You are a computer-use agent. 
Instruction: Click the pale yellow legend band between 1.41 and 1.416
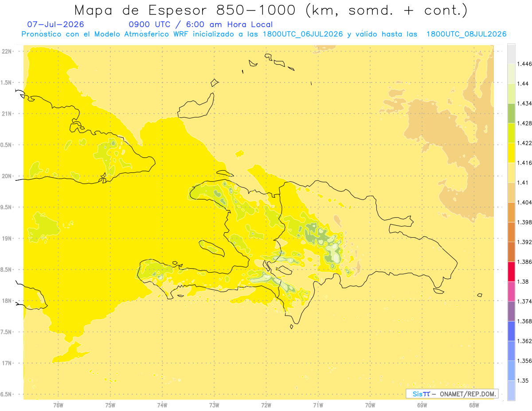[511, 173]
